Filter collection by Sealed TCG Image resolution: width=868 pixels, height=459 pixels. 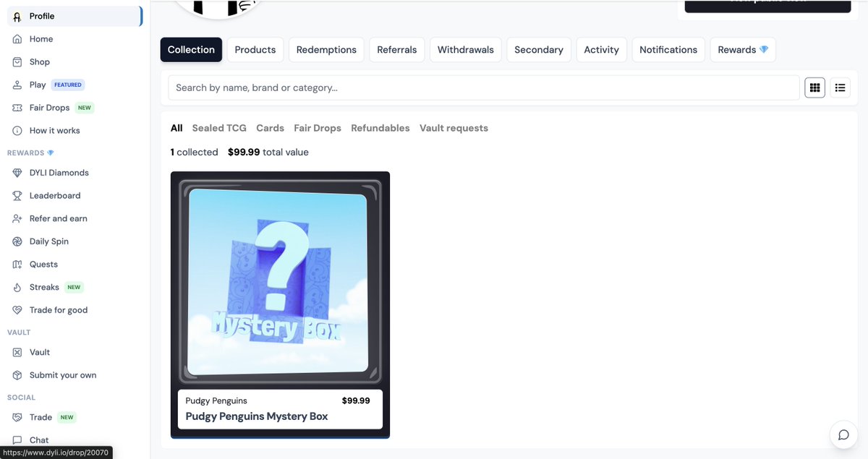point(219,128)
